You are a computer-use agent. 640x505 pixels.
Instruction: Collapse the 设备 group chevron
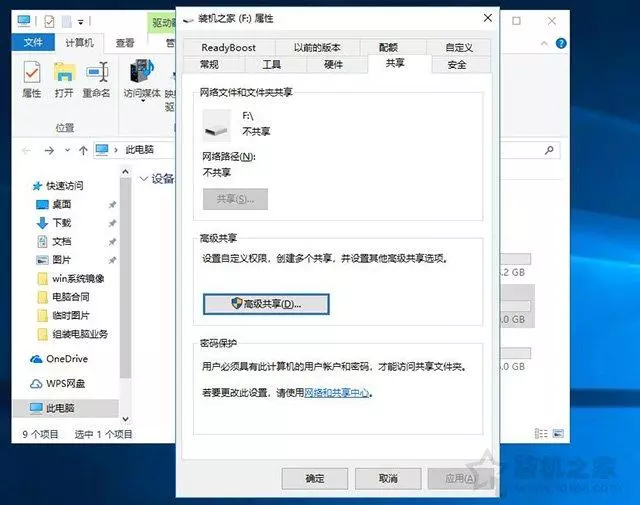143,179
